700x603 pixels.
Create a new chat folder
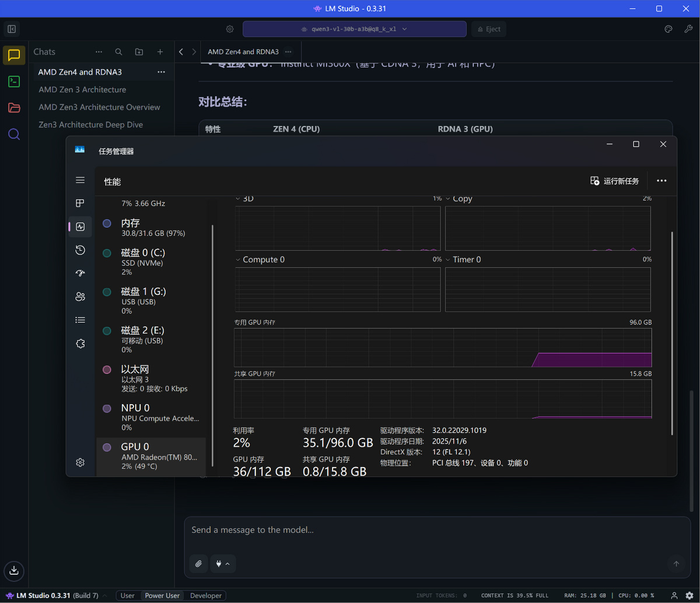139,52
